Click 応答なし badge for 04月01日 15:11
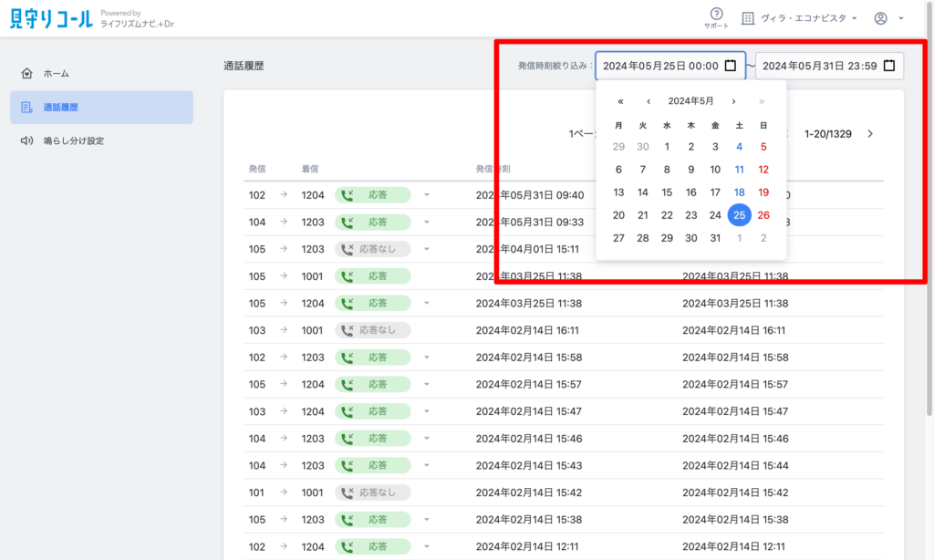 point(373,249)
